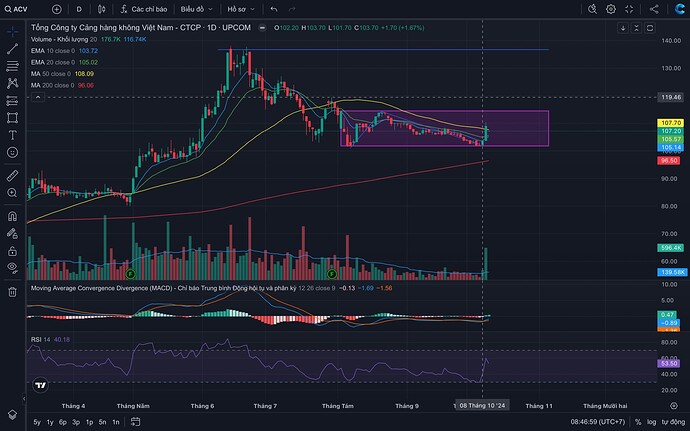Select the text annotation tool
Screen dimensions: 690x431
point(12,135)
